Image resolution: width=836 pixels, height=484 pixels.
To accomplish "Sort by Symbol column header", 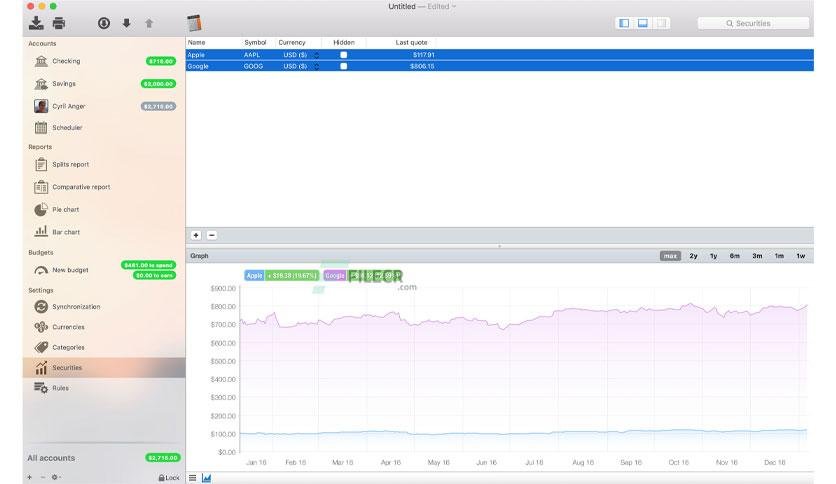I will [x=255, y=42].
